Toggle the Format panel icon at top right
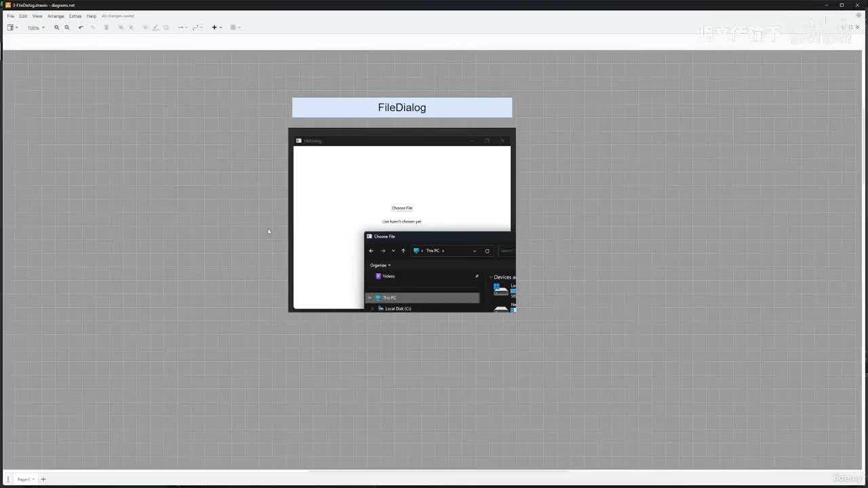The image size is (868, 488). pyautogui.click(x=851, y=27)
